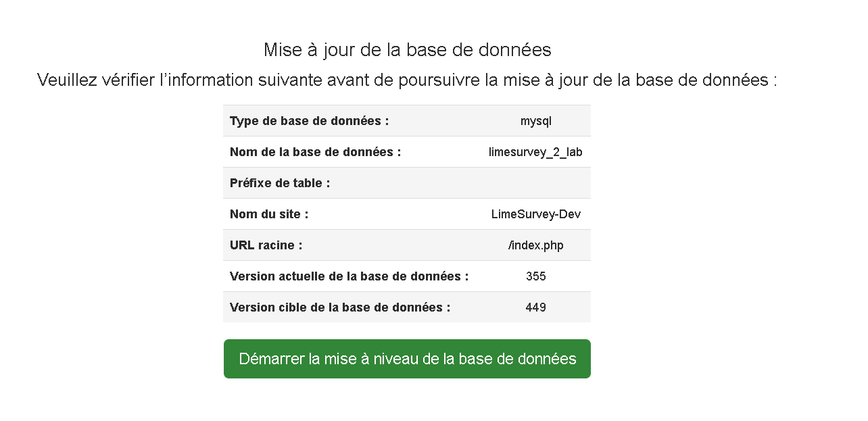Image resolution: width=868 pixels, height=421 pixels.
Task: Select the 'Version actuelle de la base' label
Action: pyautogui.click(x=349, y=276)
